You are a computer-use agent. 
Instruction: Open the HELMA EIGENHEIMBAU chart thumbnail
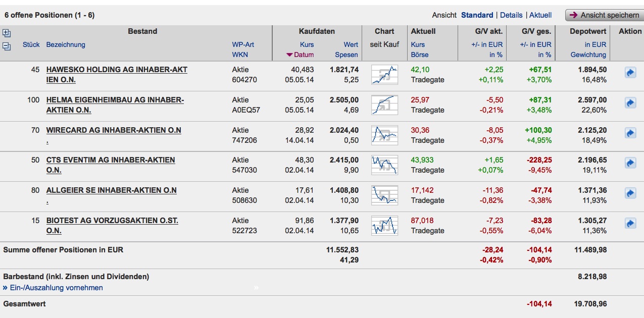click(x=384, y=104)
